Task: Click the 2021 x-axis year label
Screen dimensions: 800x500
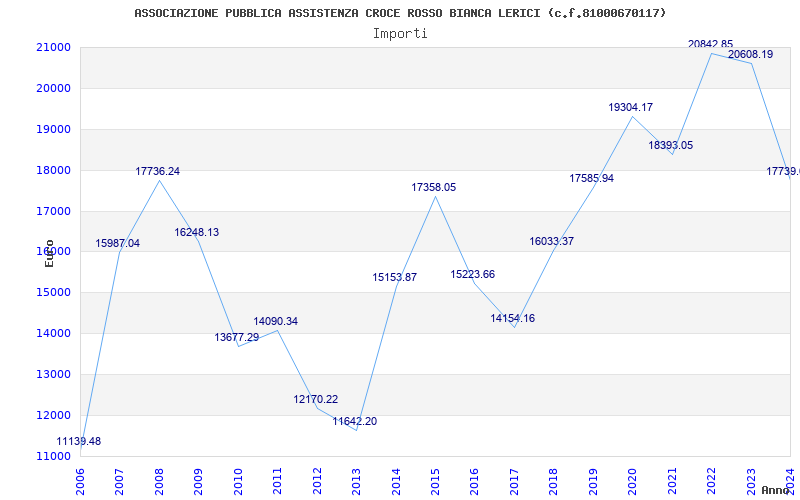Action: [x=672, y=481]
